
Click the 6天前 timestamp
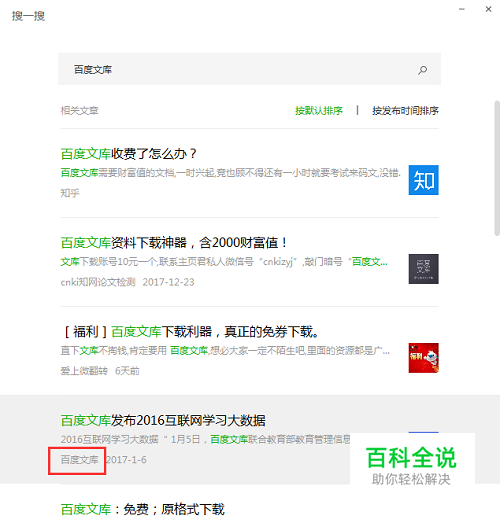pyautogui.click(x=127, y=371)
